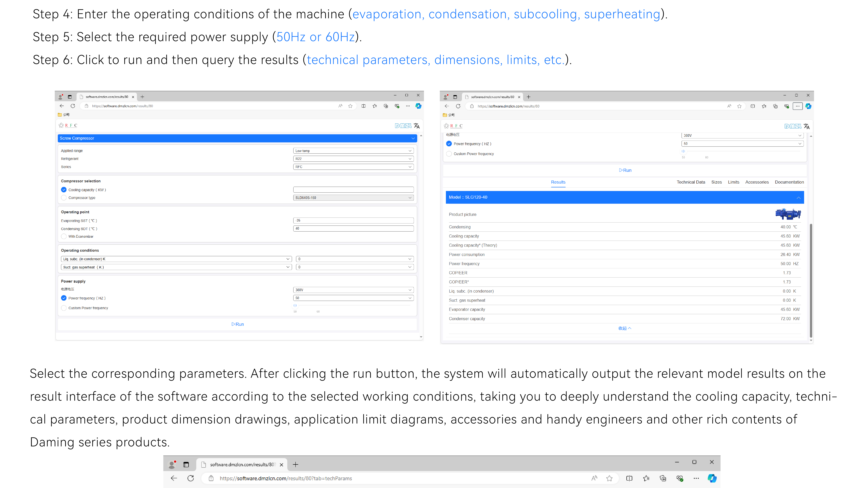The image size is (868, 488).
Task: Click favorite star icon in left browser address bar
Action: tap(350, 106)
